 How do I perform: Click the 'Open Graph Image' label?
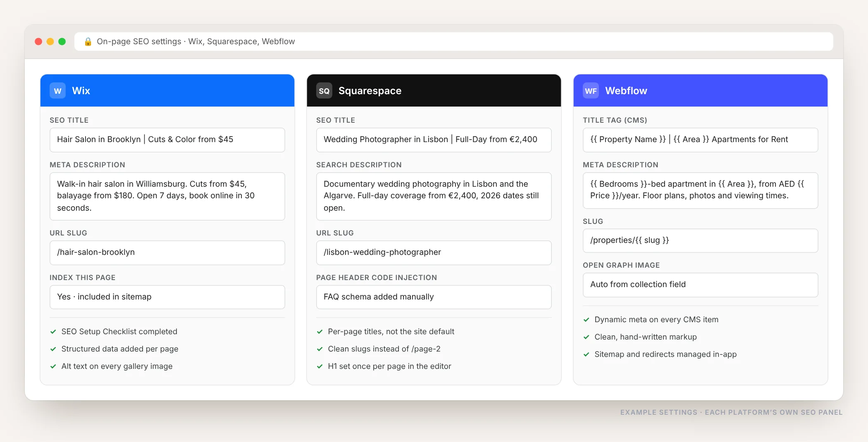pos(621,265)
